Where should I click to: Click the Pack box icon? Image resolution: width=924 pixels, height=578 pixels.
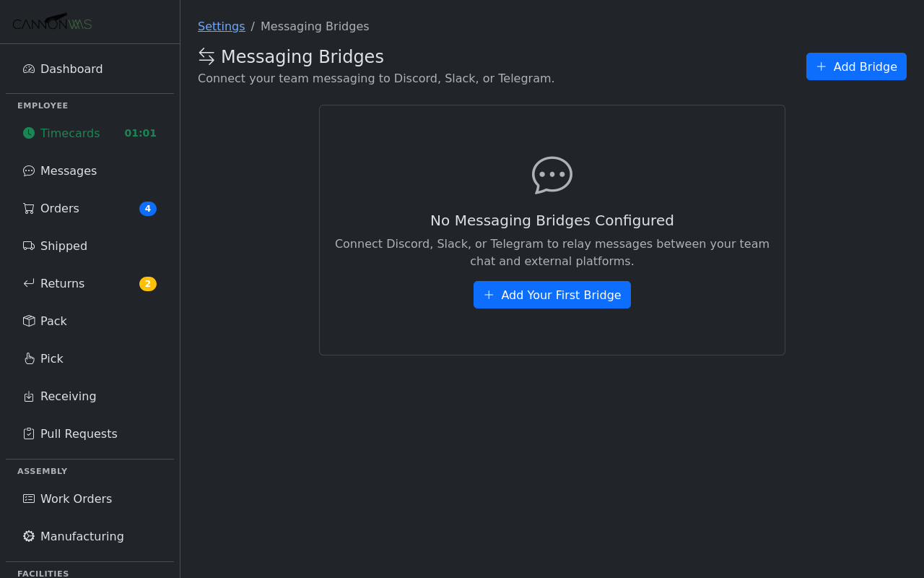pos(28,321)
